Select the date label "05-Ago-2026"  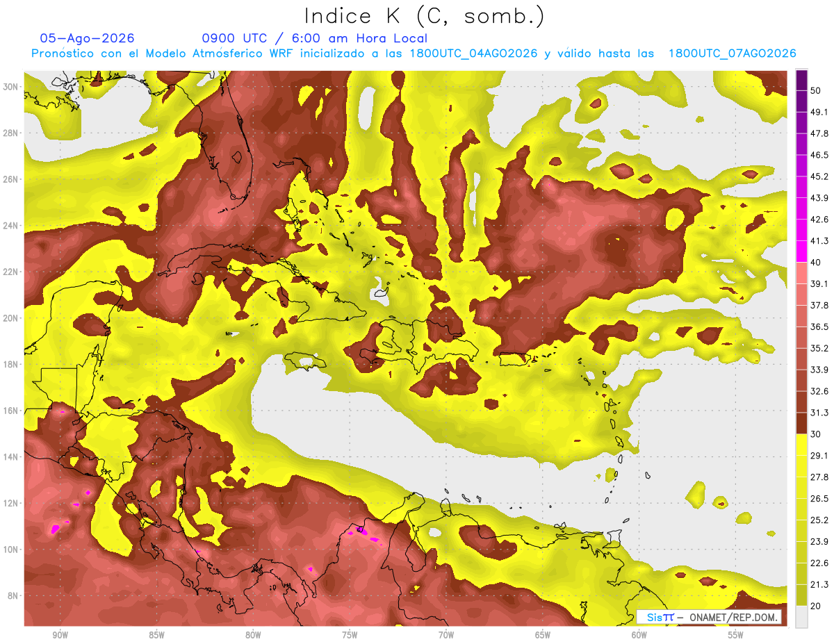[x=88, y=38]
